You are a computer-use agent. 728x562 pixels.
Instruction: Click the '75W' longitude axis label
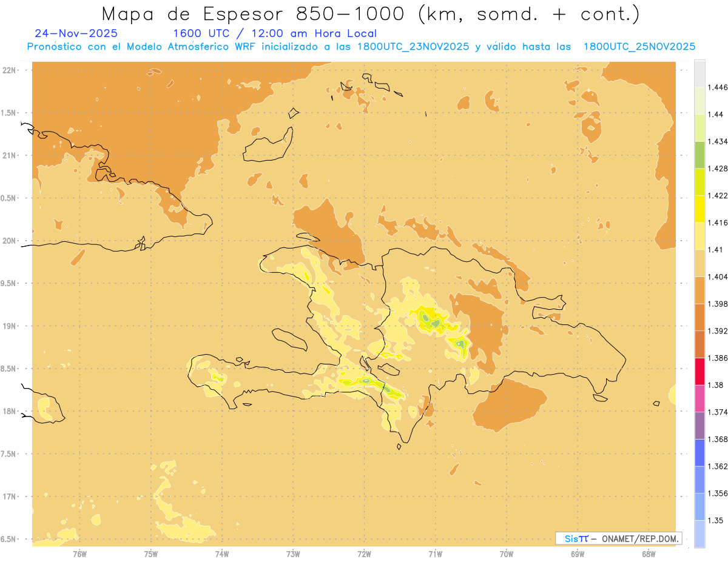[x=151, y=554]
